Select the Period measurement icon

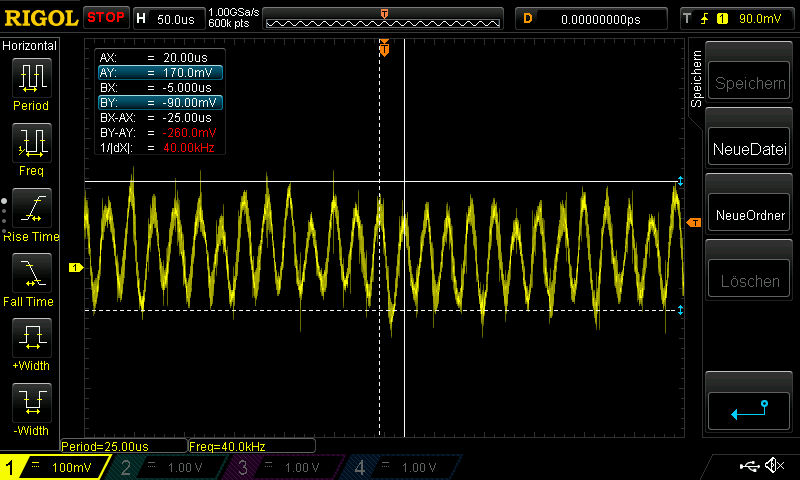32,78
